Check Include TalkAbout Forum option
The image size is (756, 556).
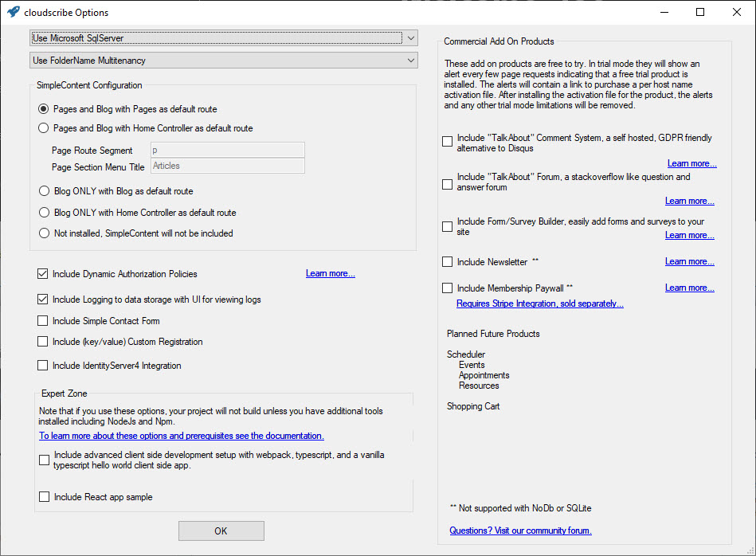pyautogui.click(x=448, y=185)
